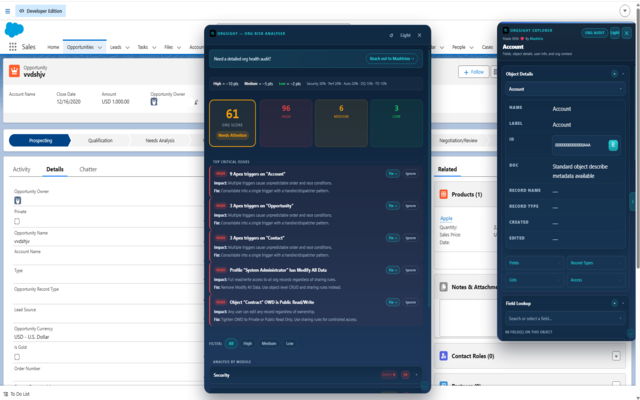Open the App Launcher grid icon
Screen dimensions: 640x400
click(x=13, y=47)
